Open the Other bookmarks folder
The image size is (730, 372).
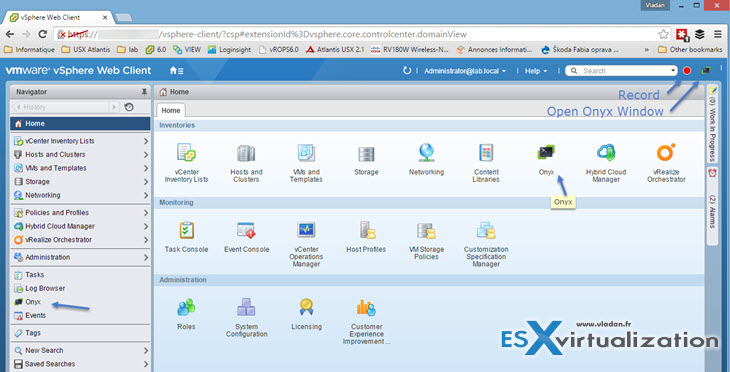pos(690,49)
